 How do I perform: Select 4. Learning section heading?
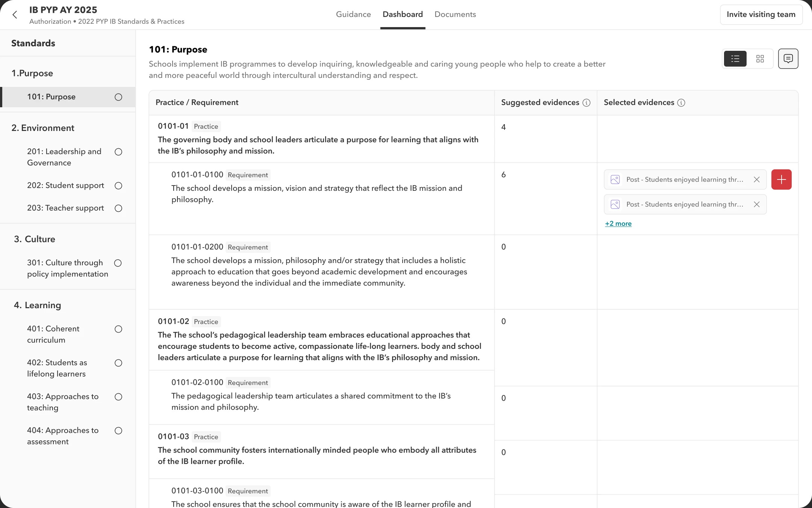coord(37,305)
